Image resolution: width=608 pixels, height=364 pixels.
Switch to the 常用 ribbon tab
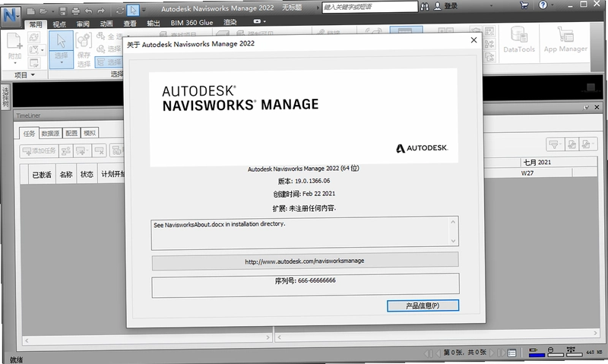tap(36, 24)
